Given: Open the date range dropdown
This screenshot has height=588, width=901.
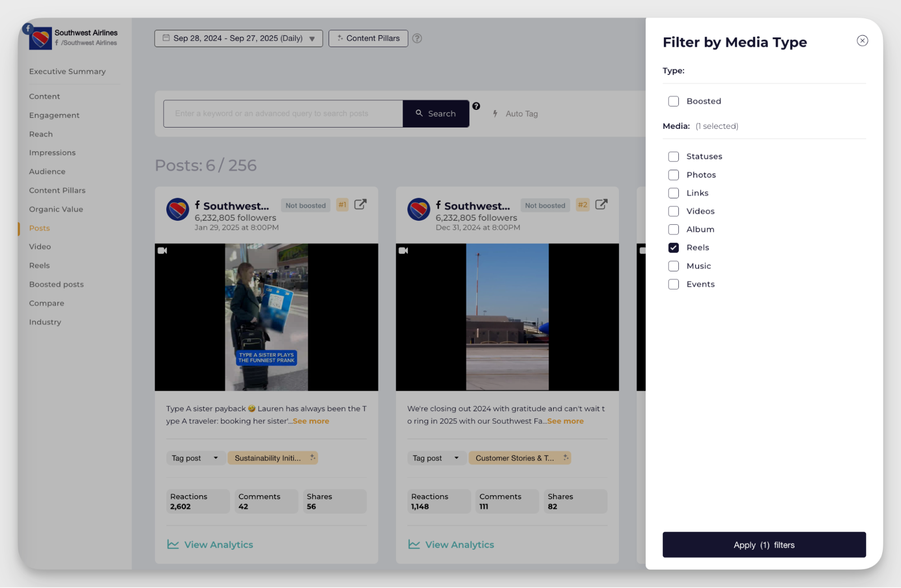Looking at the screenshot, I should pos(238,38).
